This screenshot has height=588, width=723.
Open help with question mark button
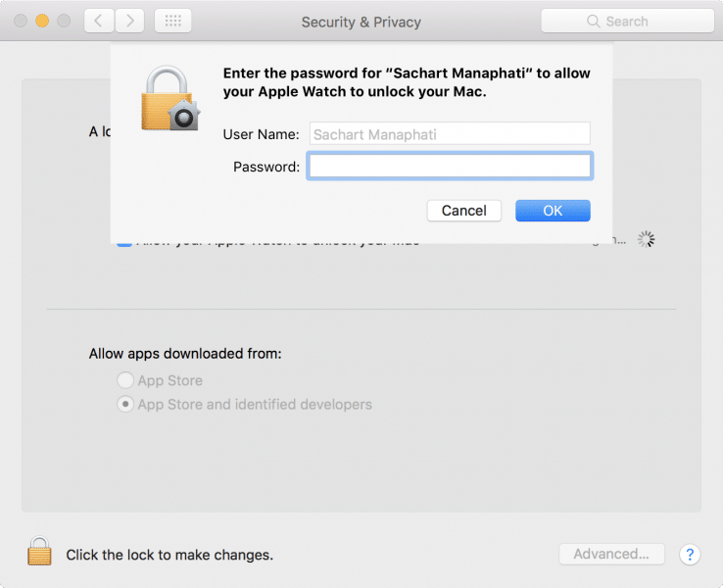(x=690, y=555)
